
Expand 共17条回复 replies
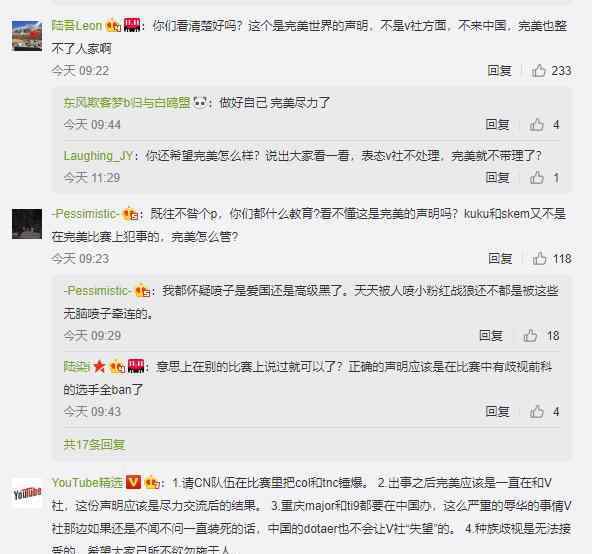coord(94,444)
